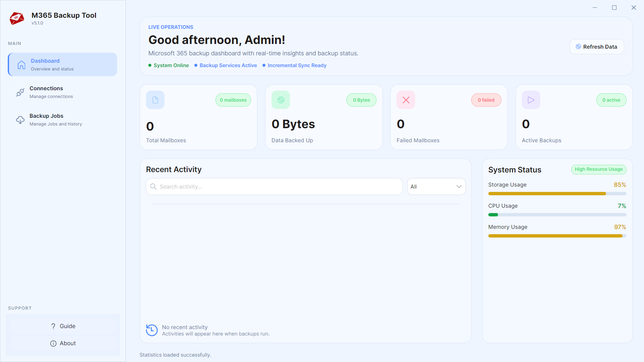Click the Statistics loaded successfully status text
Screen dimensions: 644x362
click(175, 355)
